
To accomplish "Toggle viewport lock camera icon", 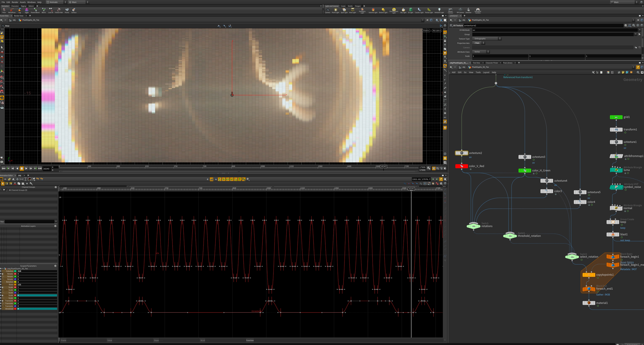I will click(445, 41).
